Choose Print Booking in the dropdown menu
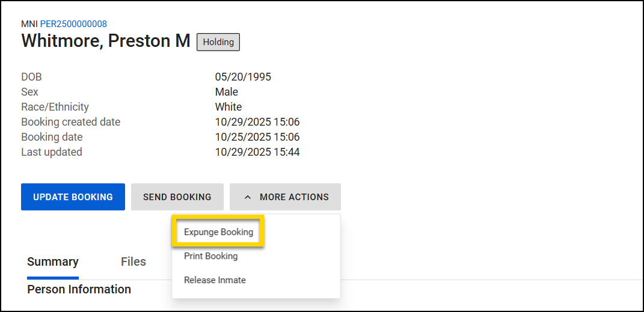This screenshot has width=644, height=312. point(210,256)
